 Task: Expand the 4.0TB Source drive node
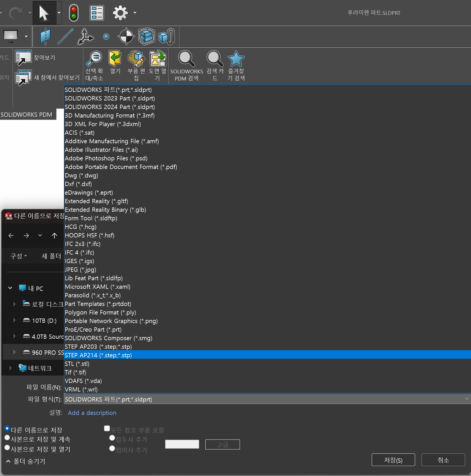pos(14,336)
